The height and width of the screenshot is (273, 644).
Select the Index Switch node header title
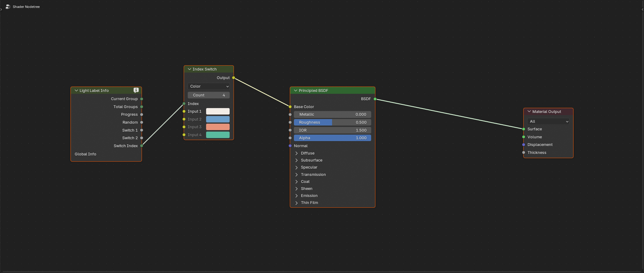[205, 69]
